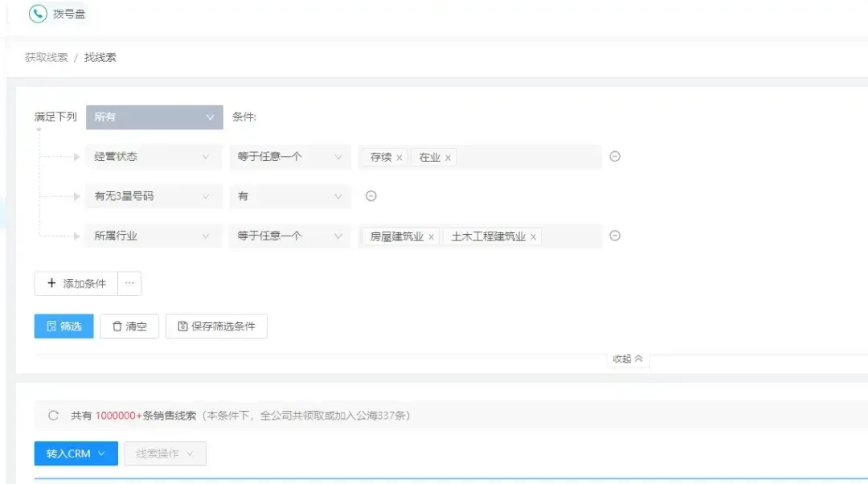Expand the 所属行业 row tree arrow
868x484 pixels.
[x=77, y=236]
